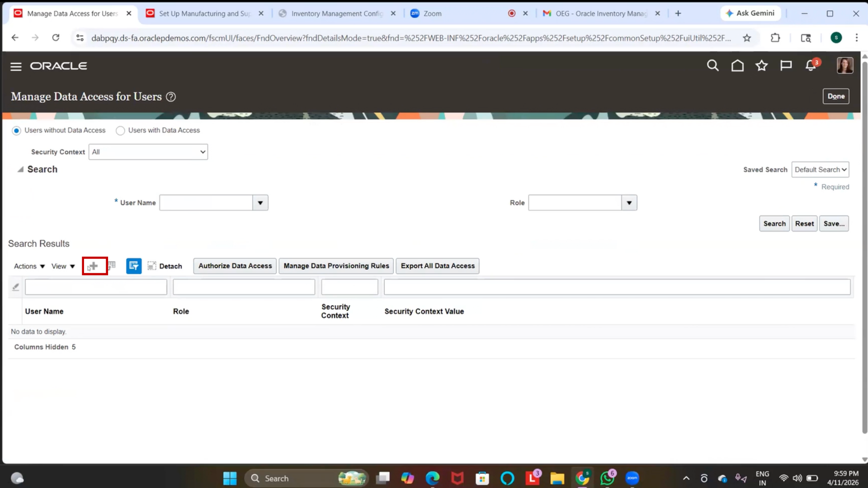Image resolution: width=868 pixels, height=488 pixels.
Task: Open the clock and date in taskbar
Action: pos(843,478)
